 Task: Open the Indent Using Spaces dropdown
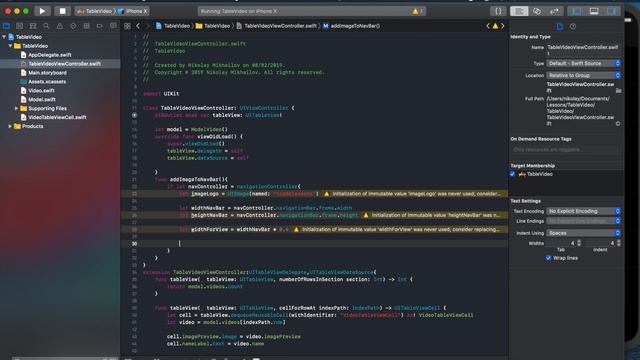[584, 233]
